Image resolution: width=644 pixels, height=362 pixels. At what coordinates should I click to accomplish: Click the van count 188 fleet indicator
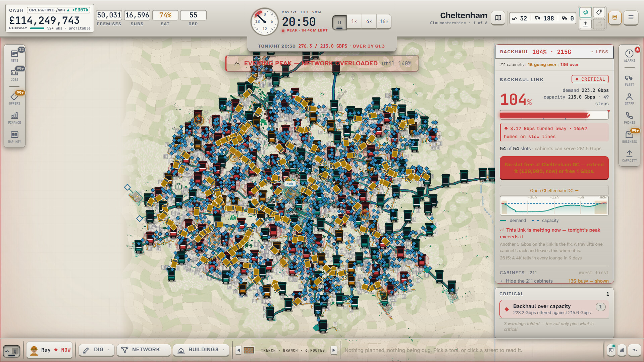(x=544, y=18)
